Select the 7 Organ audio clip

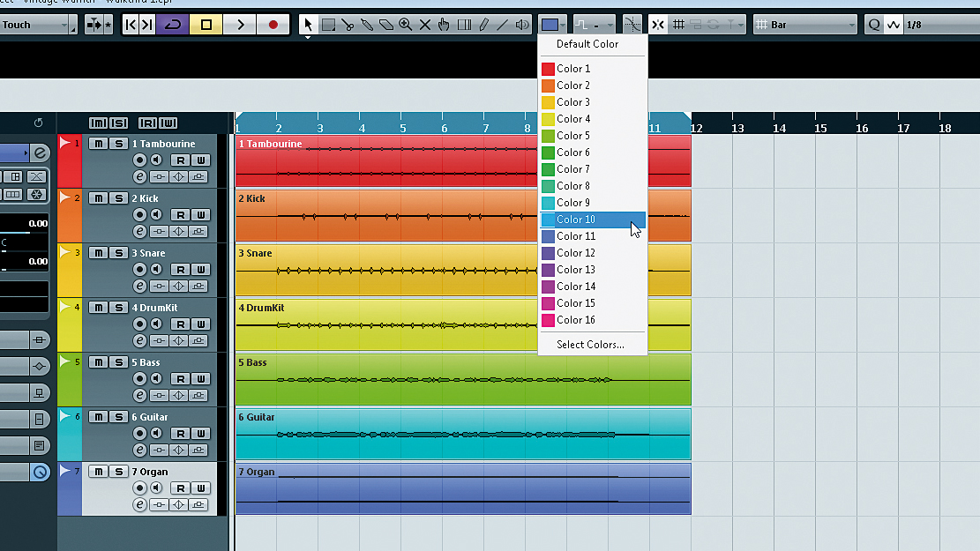pos(463,489)
